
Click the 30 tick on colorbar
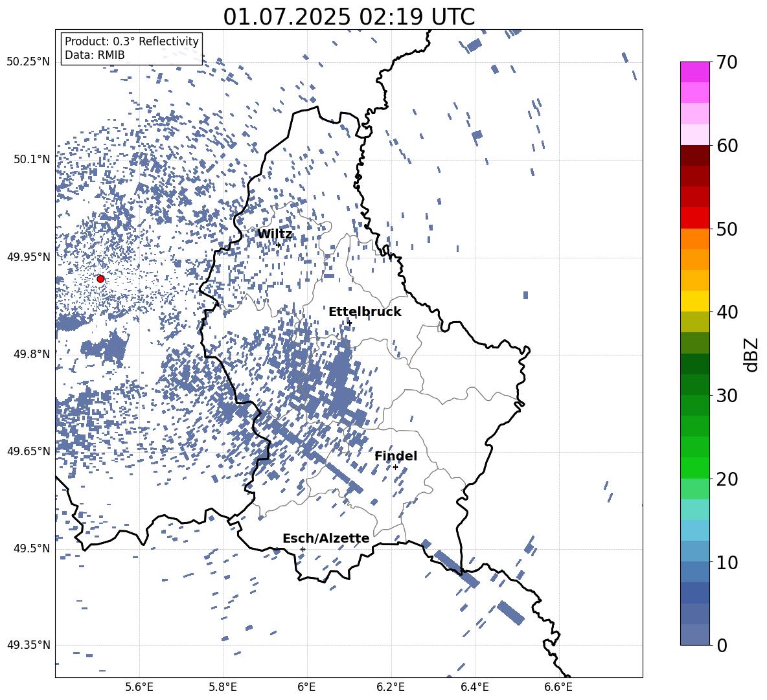point(727,395)
